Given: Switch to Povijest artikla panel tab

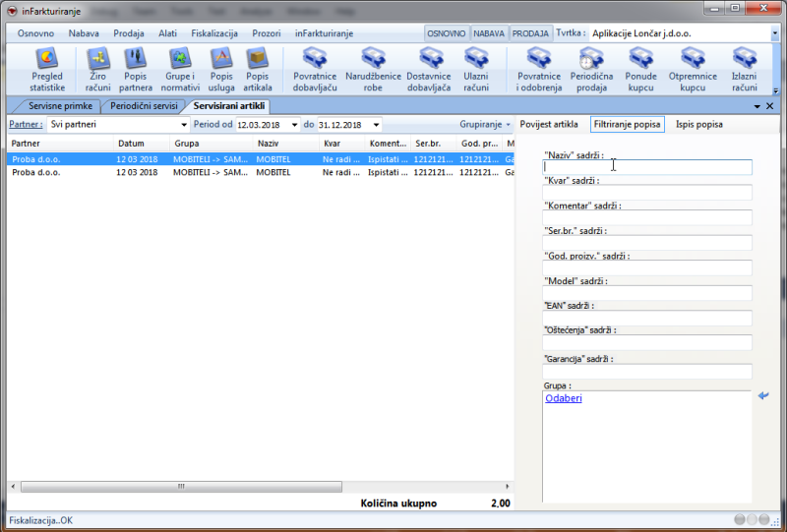Looking at the screenshot, I should click(x=549, y=125).
